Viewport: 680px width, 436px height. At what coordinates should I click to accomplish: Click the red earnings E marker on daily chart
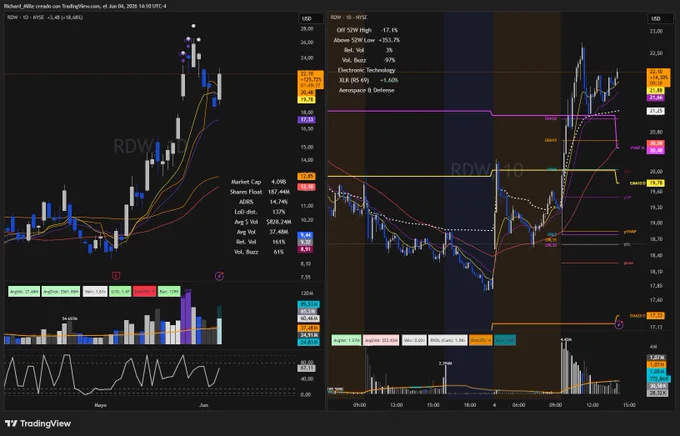[116, 275]
